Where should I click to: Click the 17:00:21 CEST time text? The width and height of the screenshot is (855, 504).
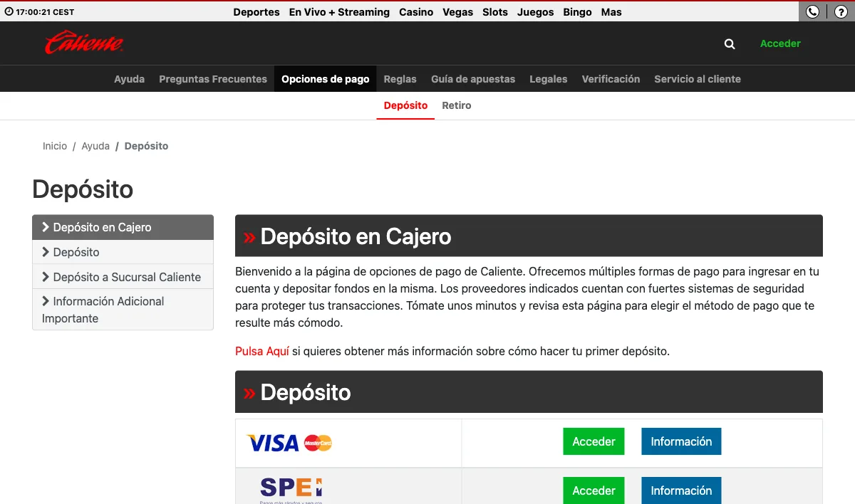point(45,12)
